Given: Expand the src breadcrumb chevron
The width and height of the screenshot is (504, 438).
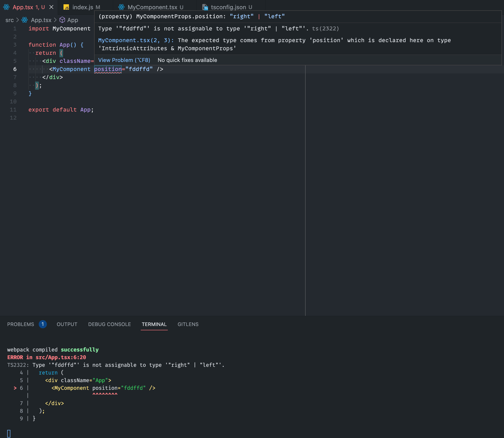Looking at the screenshot, I should coord(18,20).
